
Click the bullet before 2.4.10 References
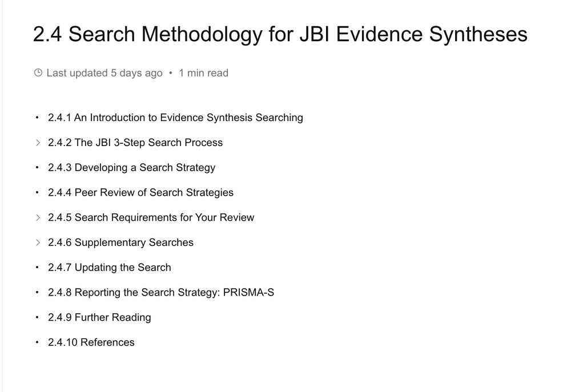coord(37,342)
